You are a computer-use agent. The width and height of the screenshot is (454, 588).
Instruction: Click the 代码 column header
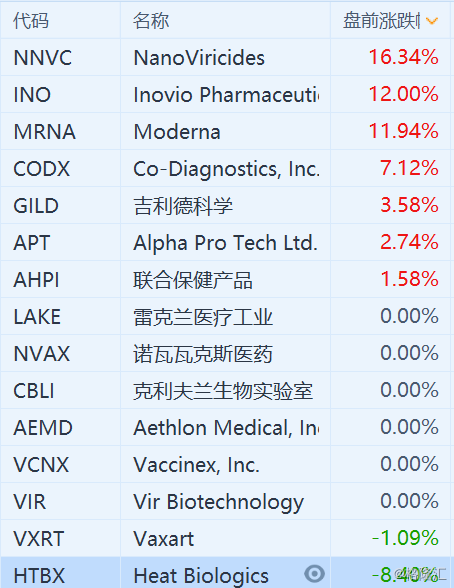(x=31, y=20)
